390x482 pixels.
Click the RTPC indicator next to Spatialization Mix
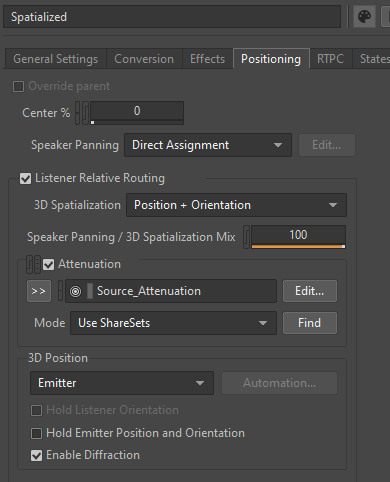pyautogui.click(x=247, y=237)
